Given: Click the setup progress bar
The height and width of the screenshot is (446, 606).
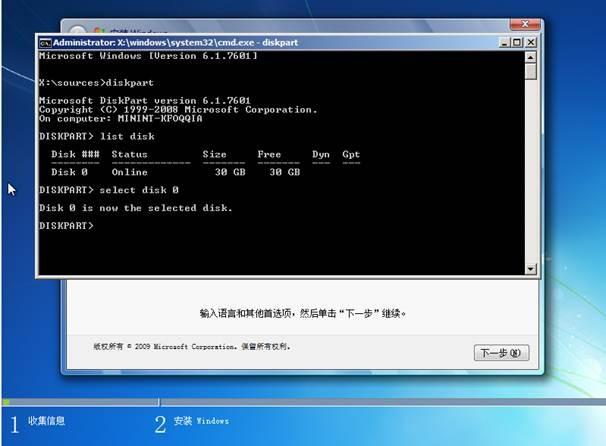Looking at the screenshot, I should (303, 402).
